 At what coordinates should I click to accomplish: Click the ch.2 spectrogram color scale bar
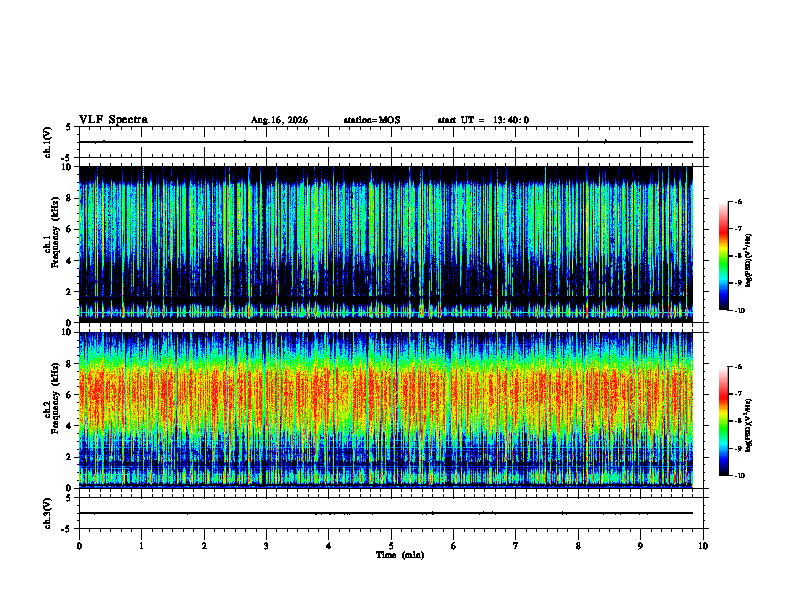pos(723,421)
